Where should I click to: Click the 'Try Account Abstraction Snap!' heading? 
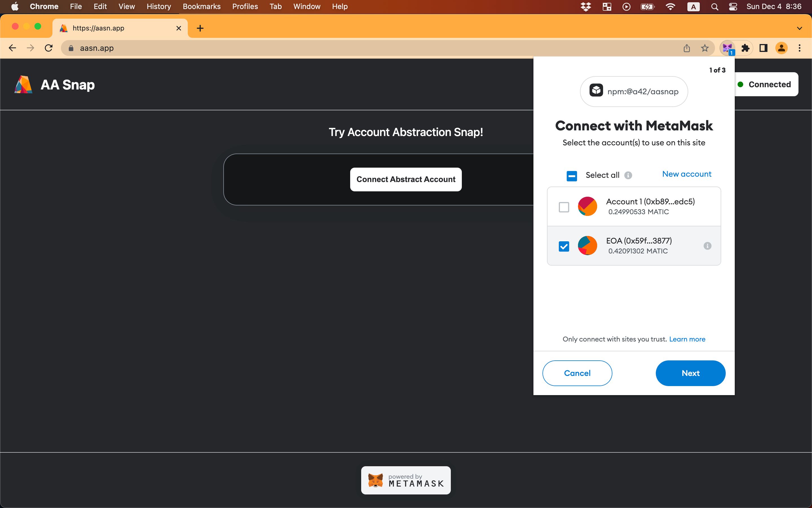click(x=406, y=132)
